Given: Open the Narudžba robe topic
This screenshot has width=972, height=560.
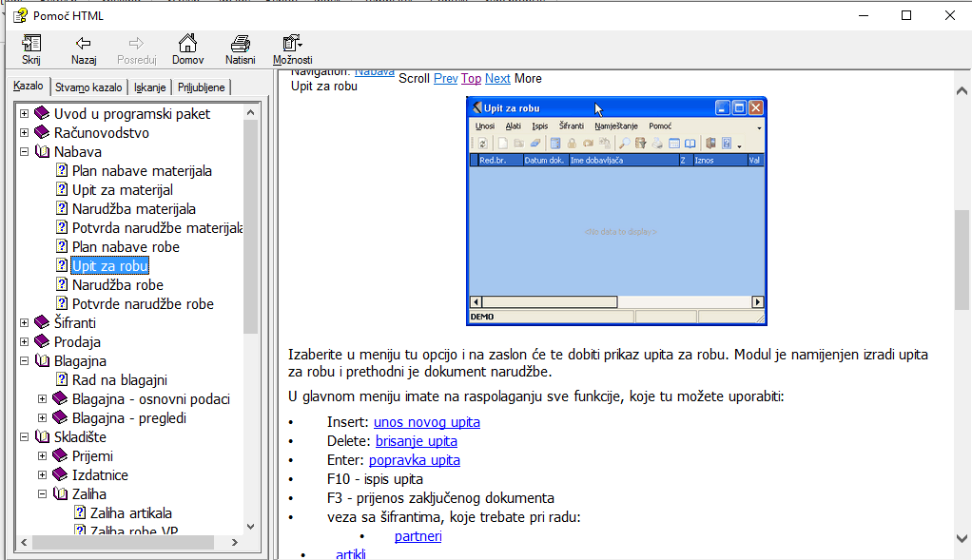Looking at the screenshot, I should 117,285.
